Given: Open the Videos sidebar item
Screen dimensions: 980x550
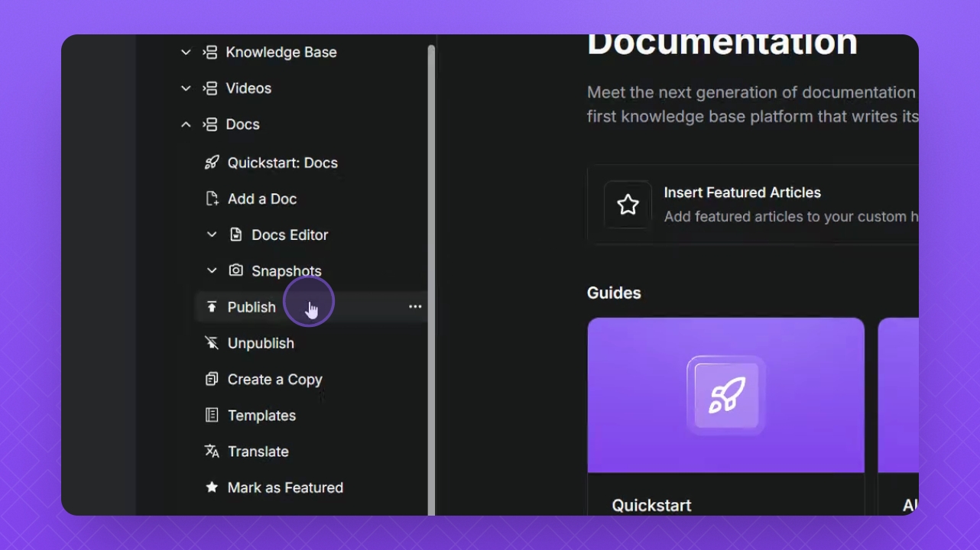Looking at the screenshot, I should 248,88.
